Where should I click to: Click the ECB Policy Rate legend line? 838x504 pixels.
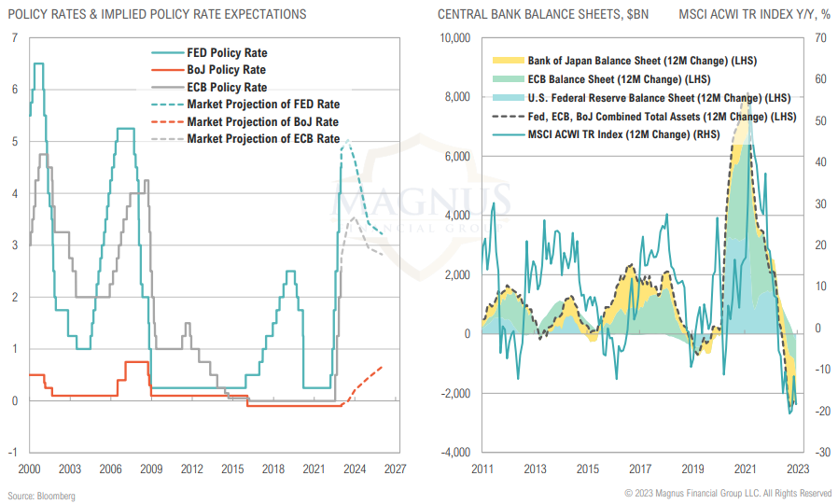pyautogui.click(x=166, y=87)
